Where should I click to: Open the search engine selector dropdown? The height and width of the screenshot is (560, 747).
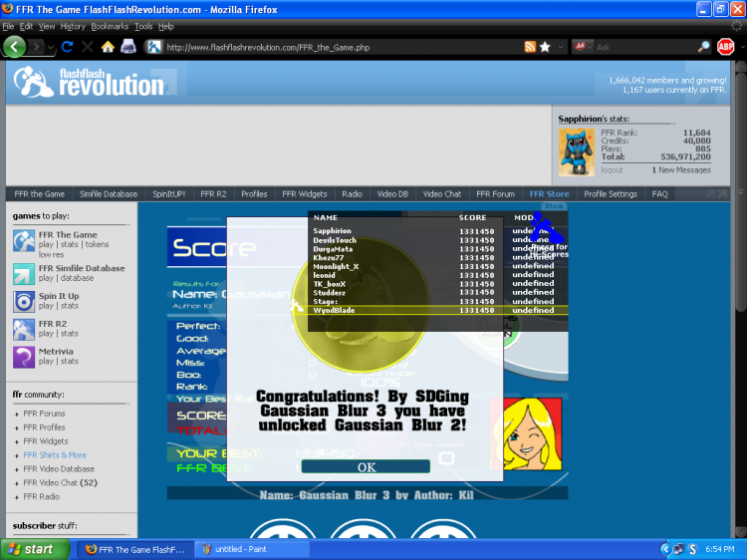tap(583, 47)
